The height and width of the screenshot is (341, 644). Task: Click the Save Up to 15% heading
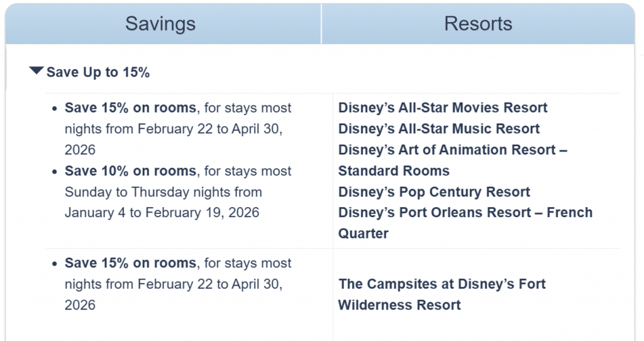[x=98, y=72]
